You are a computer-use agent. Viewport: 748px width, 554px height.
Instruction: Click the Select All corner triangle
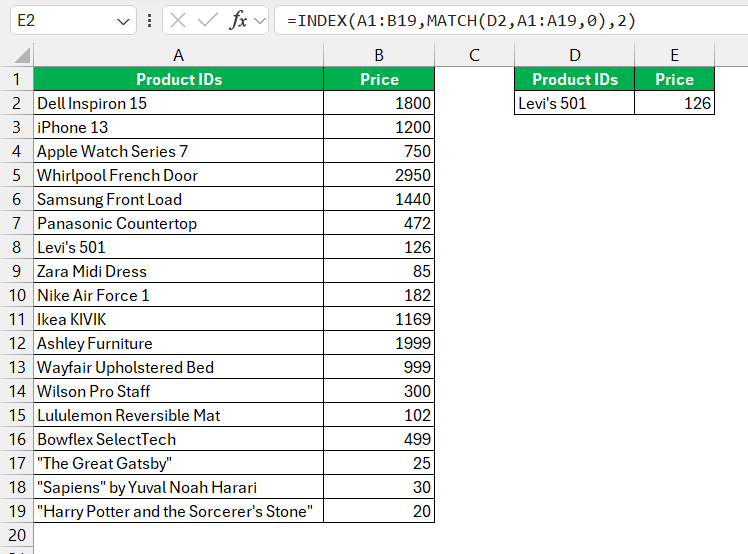pos(22,55)
